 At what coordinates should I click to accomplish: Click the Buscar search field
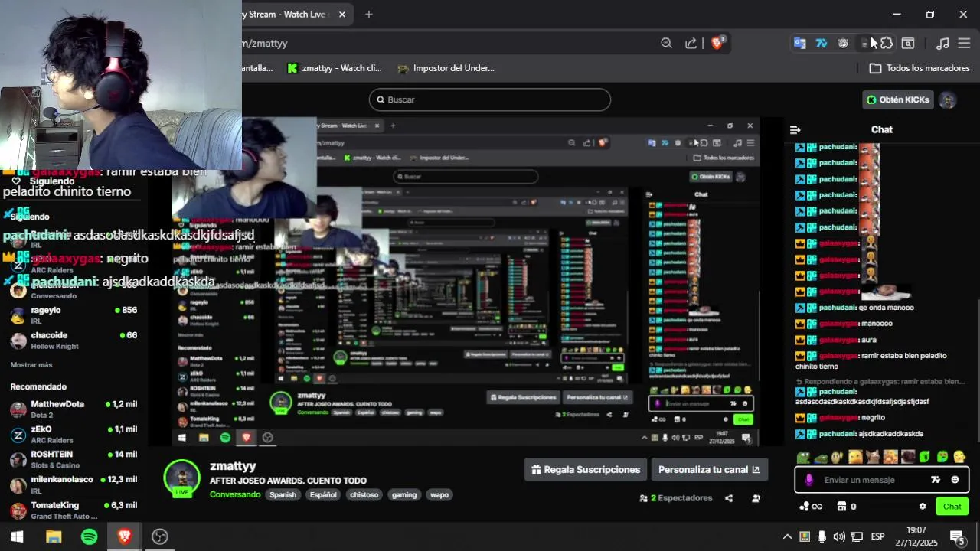490,99
